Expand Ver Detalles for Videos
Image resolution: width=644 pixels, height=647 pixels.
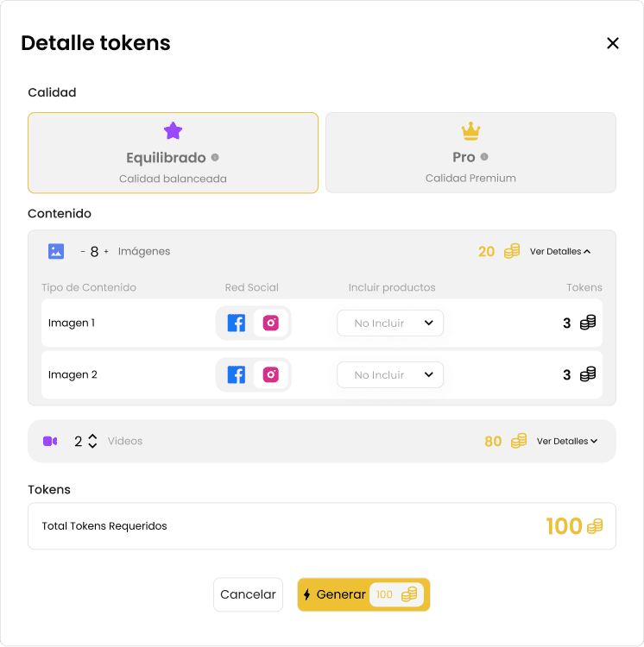tap(567, 442)
